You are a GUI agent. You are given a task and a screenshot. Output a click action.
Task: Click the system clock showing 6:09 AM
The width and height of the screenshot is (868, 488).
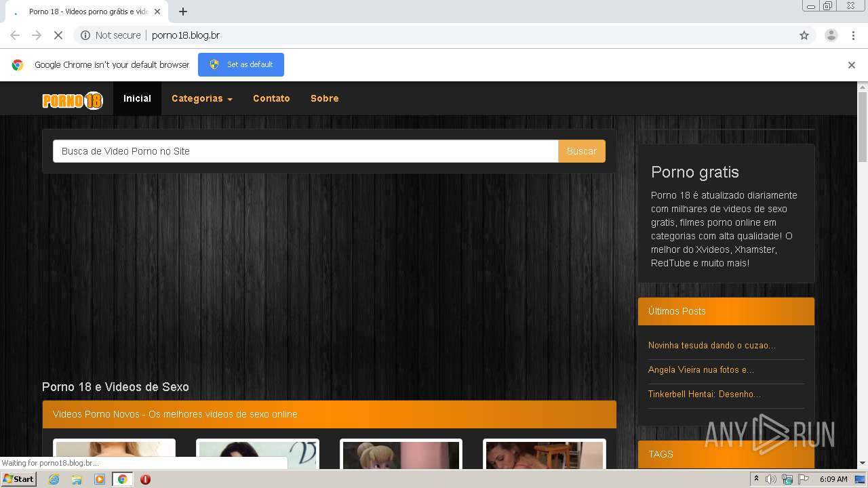coord(833,479)
